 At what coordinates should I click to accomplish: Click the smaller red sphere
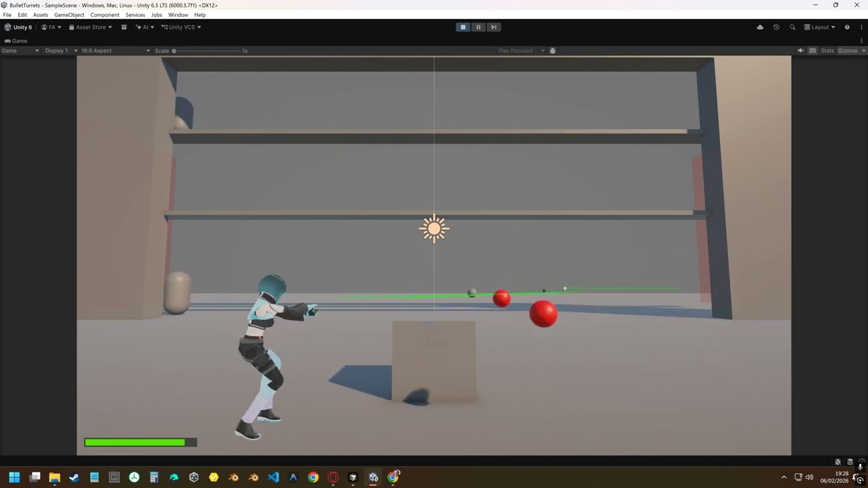coord(501,298)
